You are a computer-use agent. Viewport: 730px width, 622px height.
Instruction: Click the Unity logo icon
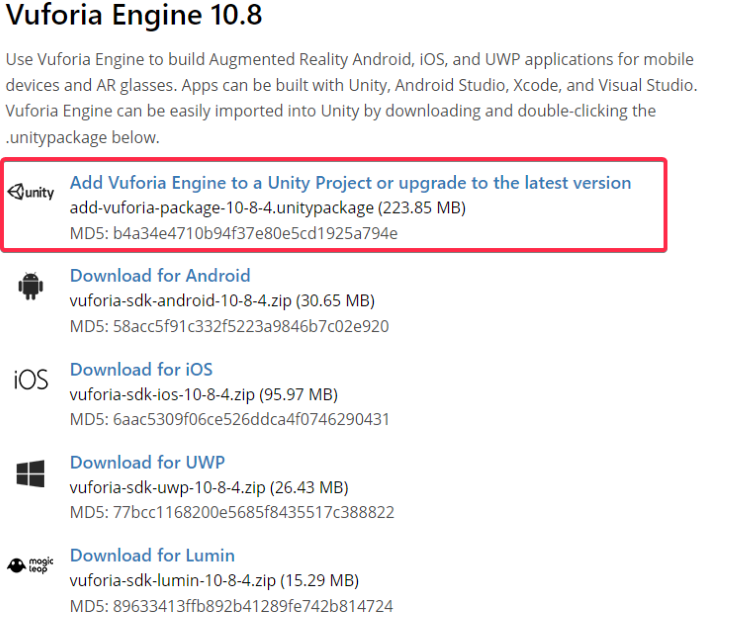pyautogui.click(x=31, y=193)
